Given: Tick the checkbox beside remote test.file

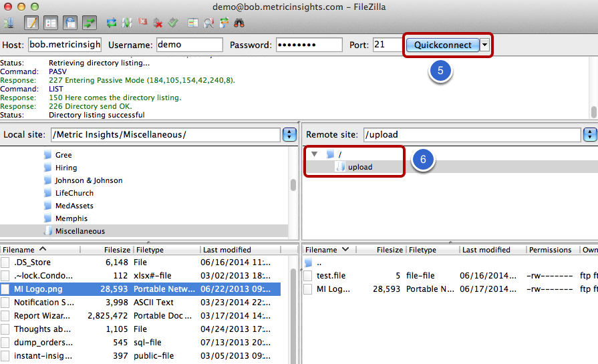Looking at the screenshot, I should [x=308, y=276].
